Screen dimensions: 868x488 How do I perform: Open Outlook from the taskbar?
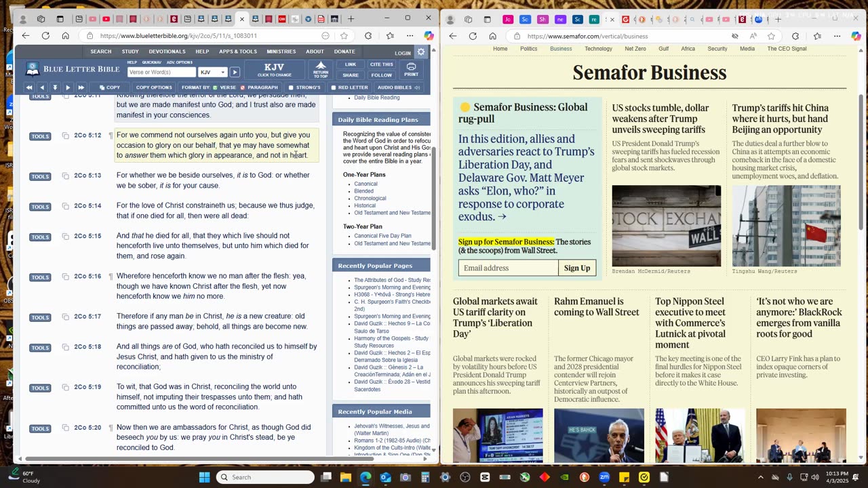[386, 477]
